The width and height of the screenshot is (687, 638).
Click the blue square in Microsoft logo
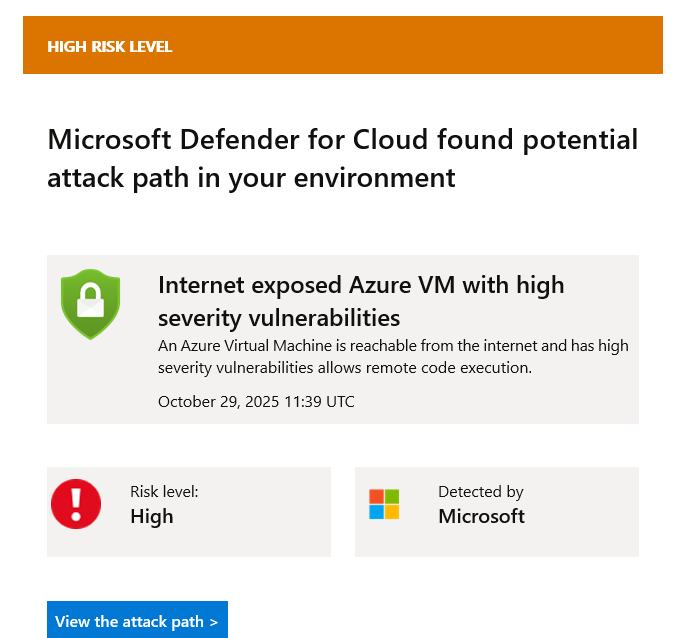376,512
